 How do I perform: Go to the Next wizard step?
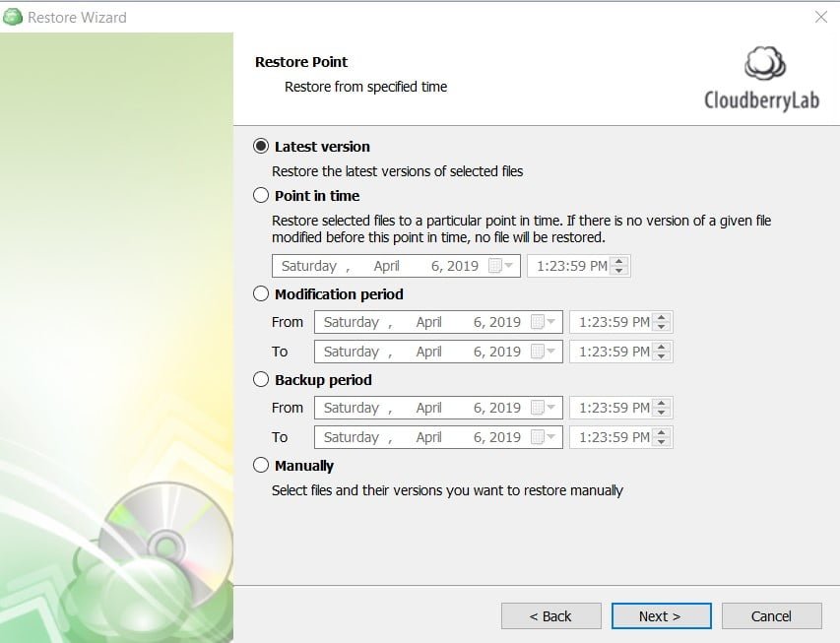(662, 616)
